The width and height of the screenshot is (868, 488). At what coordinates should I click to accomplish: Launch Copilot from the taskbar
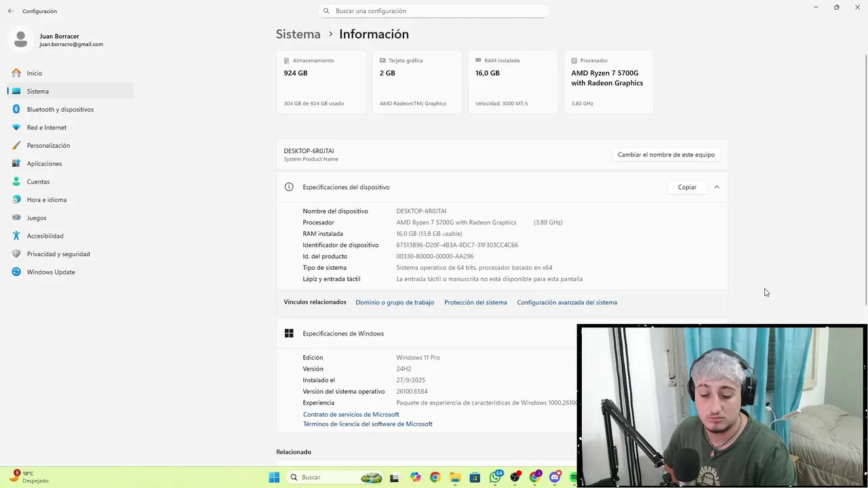pos(415,477)
